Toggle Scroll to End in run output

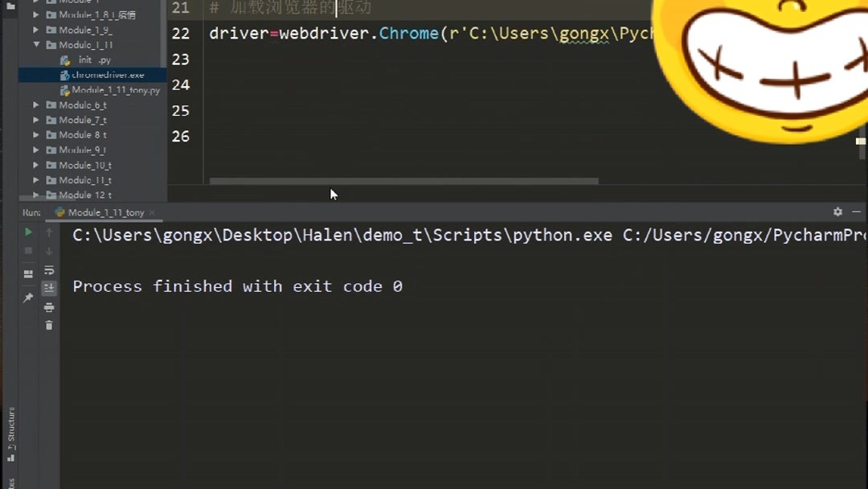pyautogui.click(x=49, y=287)
